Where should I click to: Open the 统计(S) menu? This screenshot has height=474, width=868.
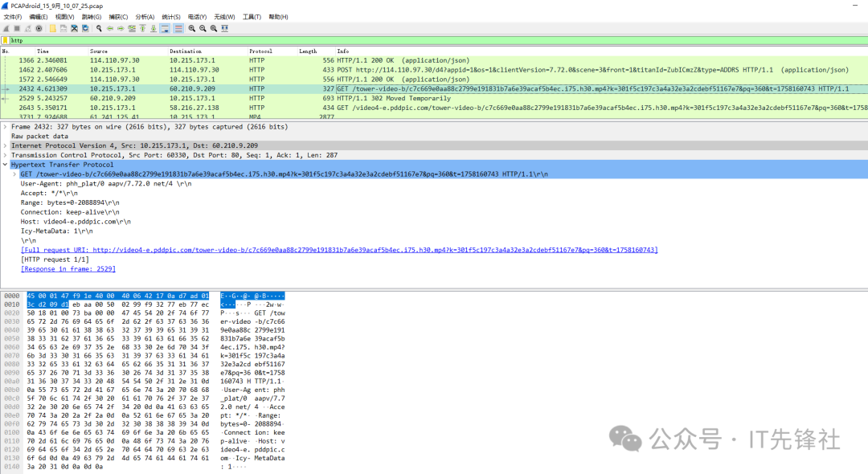pos(171,17)
